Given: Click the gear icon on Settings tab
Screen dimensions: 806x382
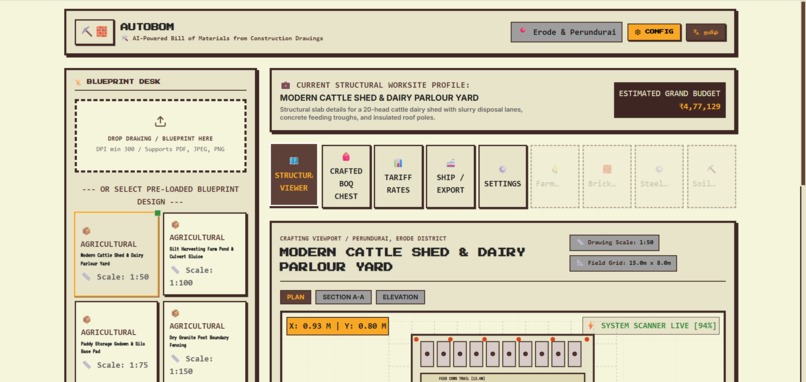Looking at the screenshot, I should [x=503, y=169].
